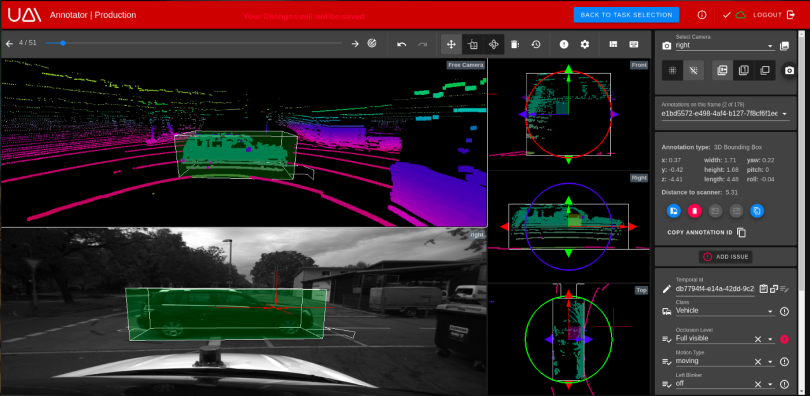The height and width of the screenshot is (396, 810).
Task: Toggle point grid display on
Action: pyautogui.click(x=673, y=71)
